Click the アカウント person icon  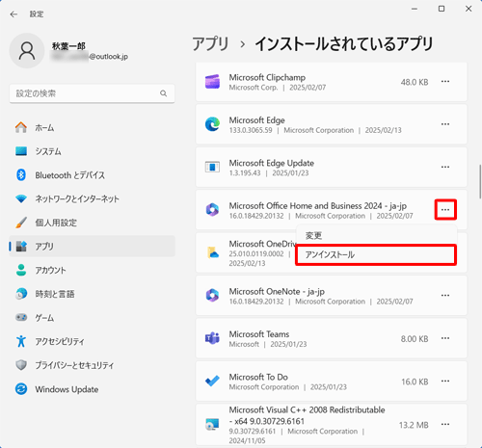(x=21, y=270)
